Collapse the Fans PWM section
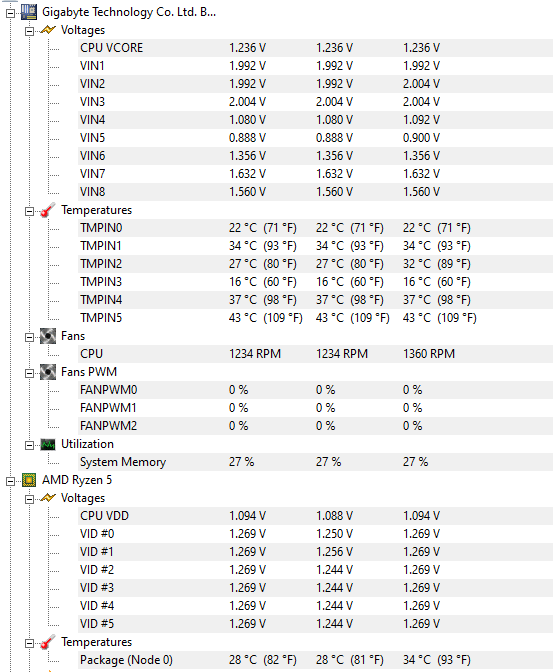This screenshot has height=672, width=553. (x=29, y=373)
